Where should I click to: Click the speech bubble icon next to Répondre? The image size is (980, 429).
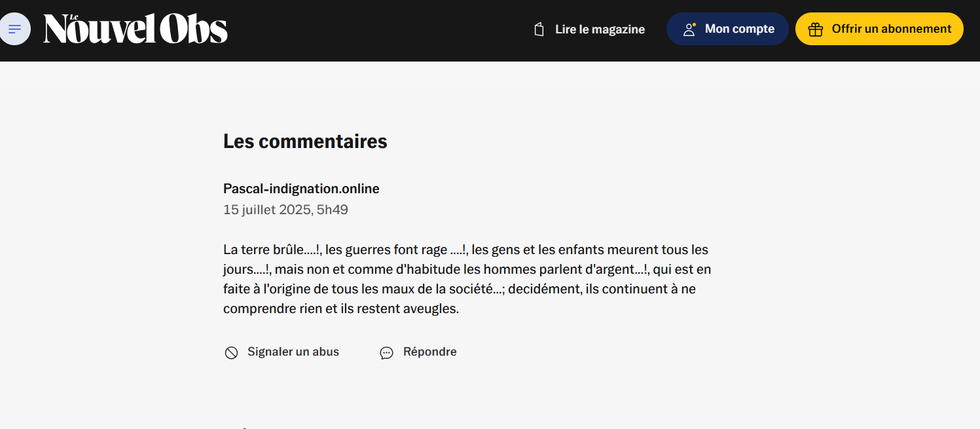[387, 353]
